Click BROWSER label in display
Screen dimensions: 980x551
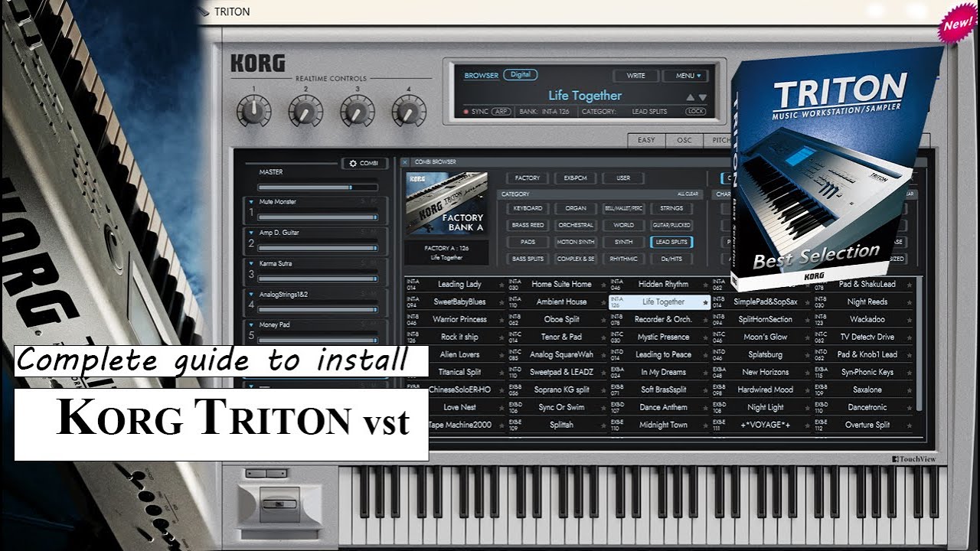click(x=482, y=76)
